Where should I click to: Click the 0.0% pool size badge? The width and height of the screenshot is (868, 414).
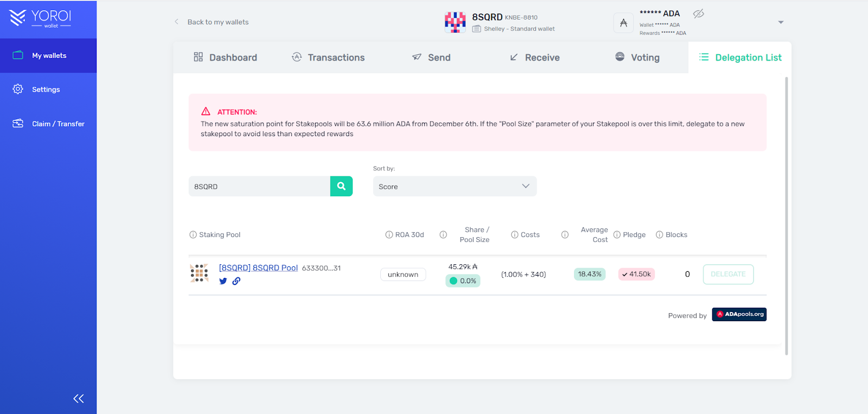pyautogui.click(x=463, y=281)
